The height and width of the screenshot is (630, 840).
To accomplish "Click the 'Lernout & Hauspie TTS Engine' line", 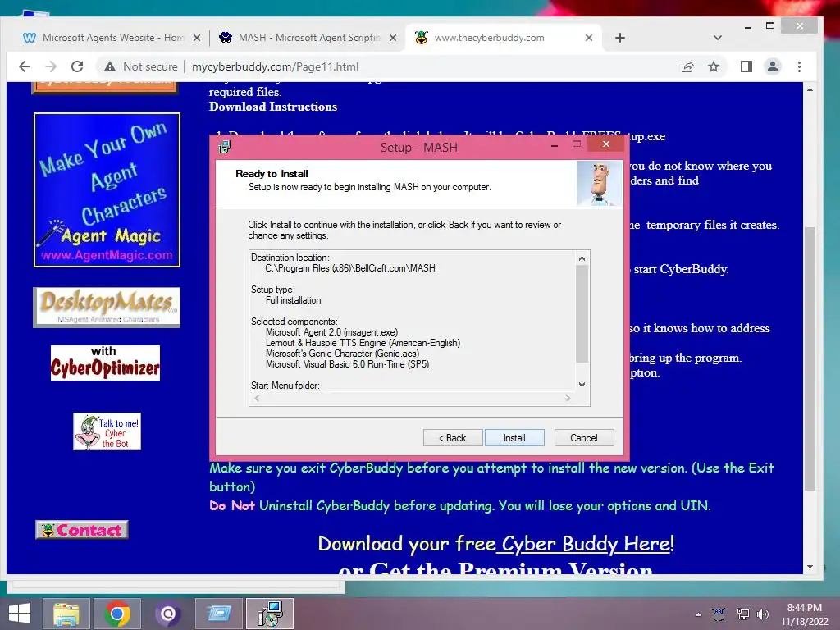I will [x=363, y=343].
